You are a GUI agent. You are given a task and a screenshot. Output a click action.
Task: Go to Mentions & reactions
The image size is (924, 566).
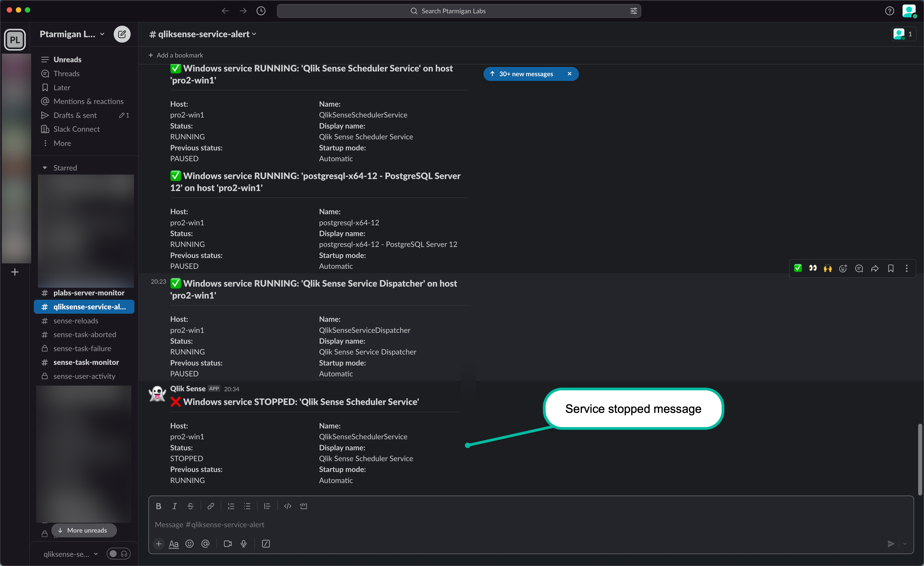88,101
